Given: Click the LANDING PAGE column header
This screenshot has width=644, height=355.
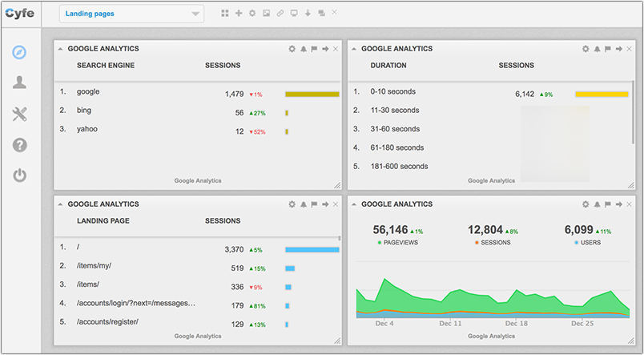Looking at the screenshot, I should (103, 220).
